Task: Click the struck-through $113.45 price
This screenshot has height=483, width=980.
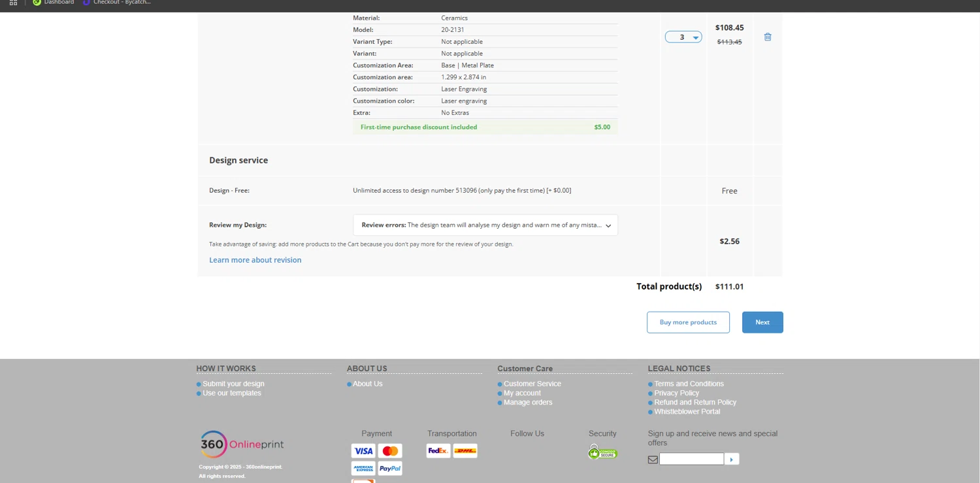Action: 730,42
